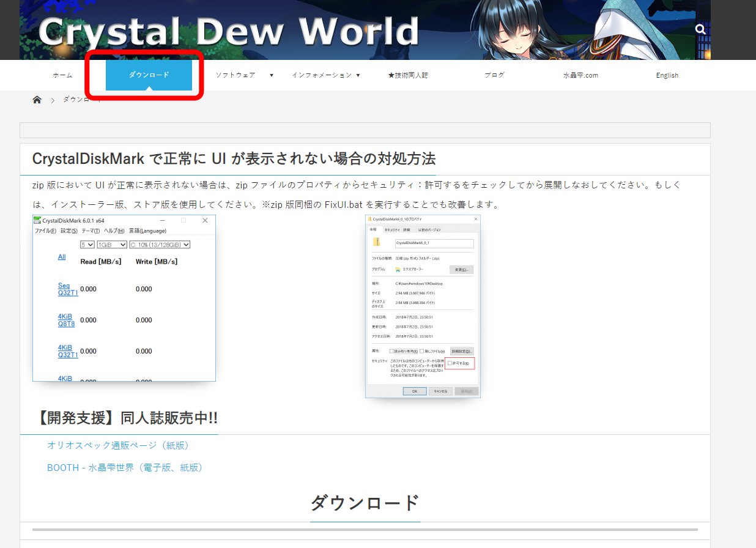Viewport: 756px width, 548px height.
Task: Click the Seq Q32T1 write value 0.000
Action: [144, 289]
